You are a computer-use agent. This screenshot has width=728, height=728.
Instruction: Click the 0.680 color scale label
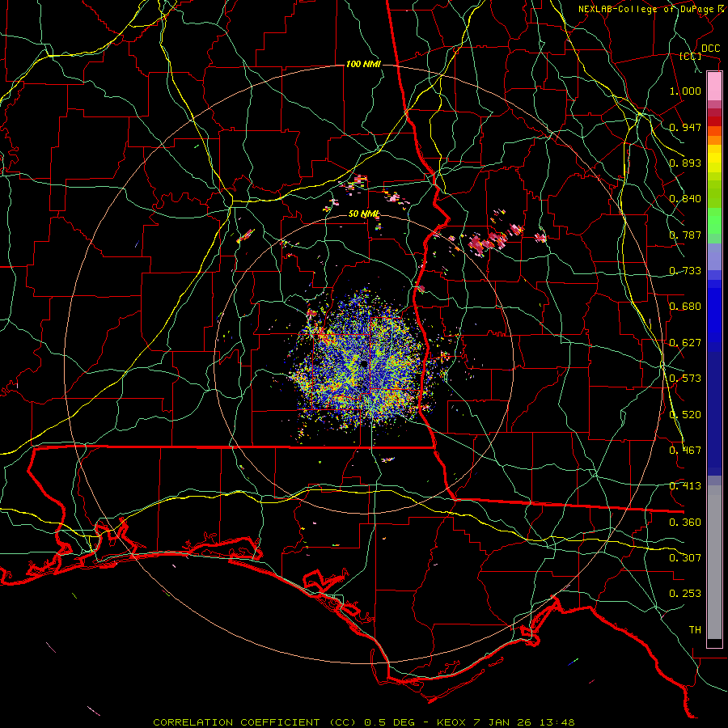(685, 307)
